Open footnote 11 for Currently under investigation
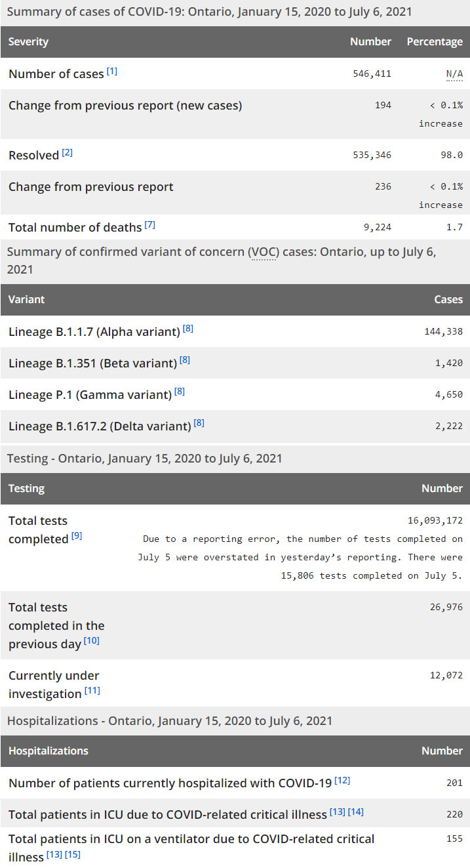Viewport: 470px width, 868px height. pyautogui.click(x=92, y=691)
